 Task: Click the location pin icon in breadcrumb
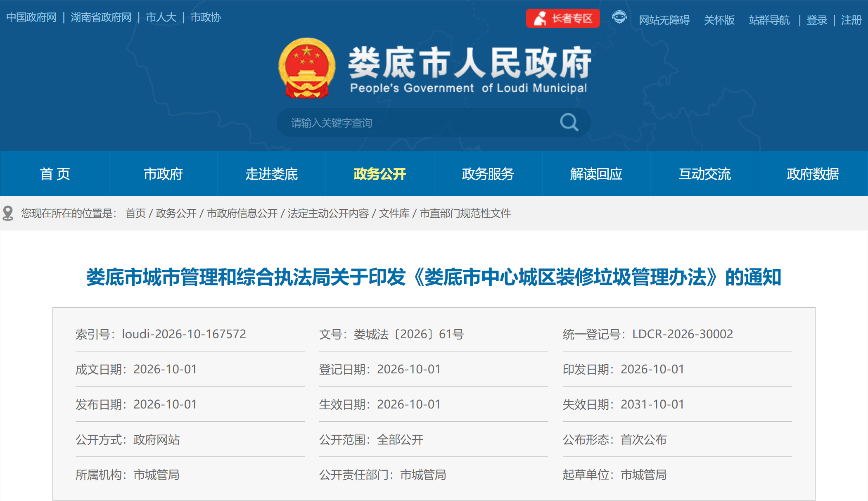point(8,213)
